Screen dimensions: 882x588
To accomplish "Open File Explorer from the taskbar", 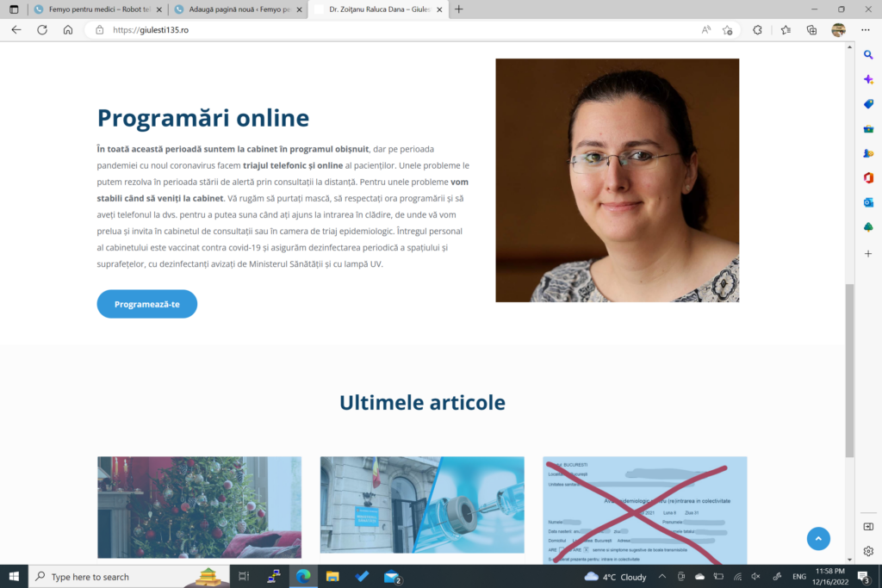I will (332, 576).
